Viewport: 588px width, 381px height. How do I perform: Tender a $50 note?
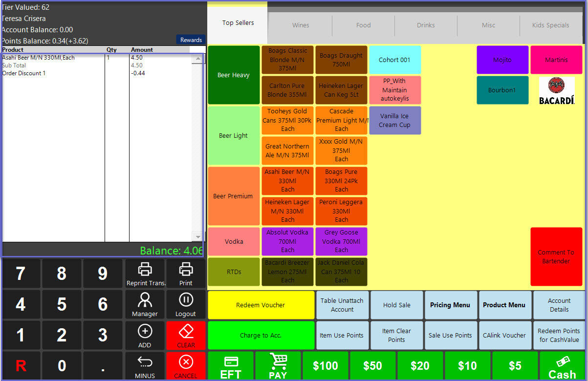(372, 366)
